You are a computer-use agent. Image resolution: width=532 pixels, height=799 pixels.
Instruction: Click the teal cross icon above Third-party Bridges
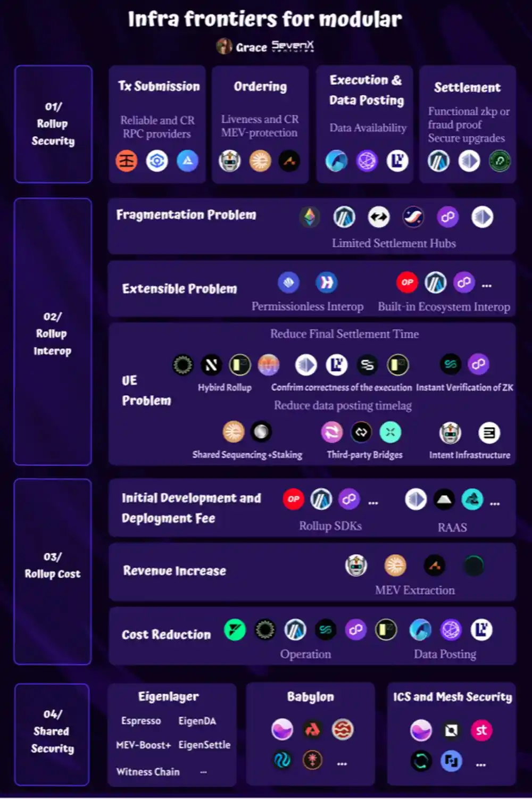pos(390,432)
